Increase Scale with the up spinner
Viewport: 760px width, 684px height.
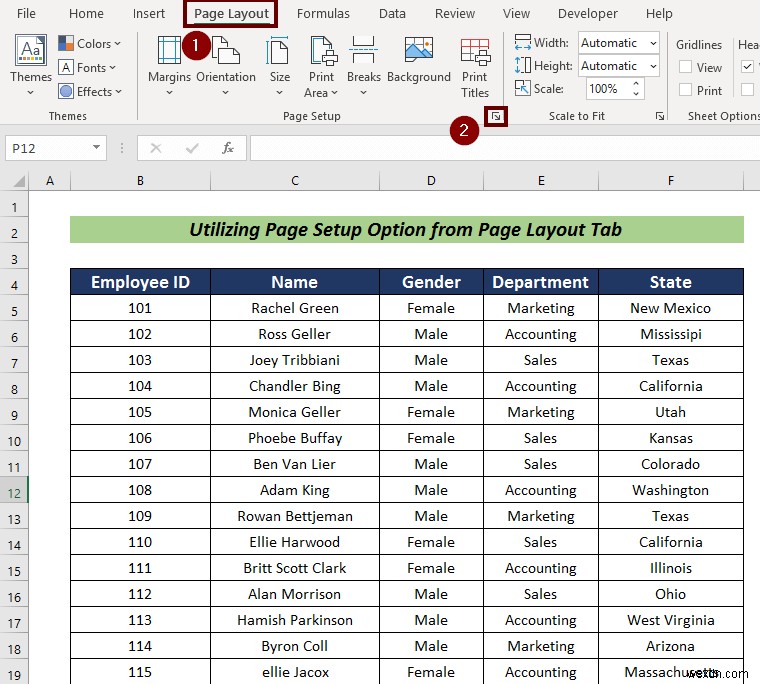636,84
